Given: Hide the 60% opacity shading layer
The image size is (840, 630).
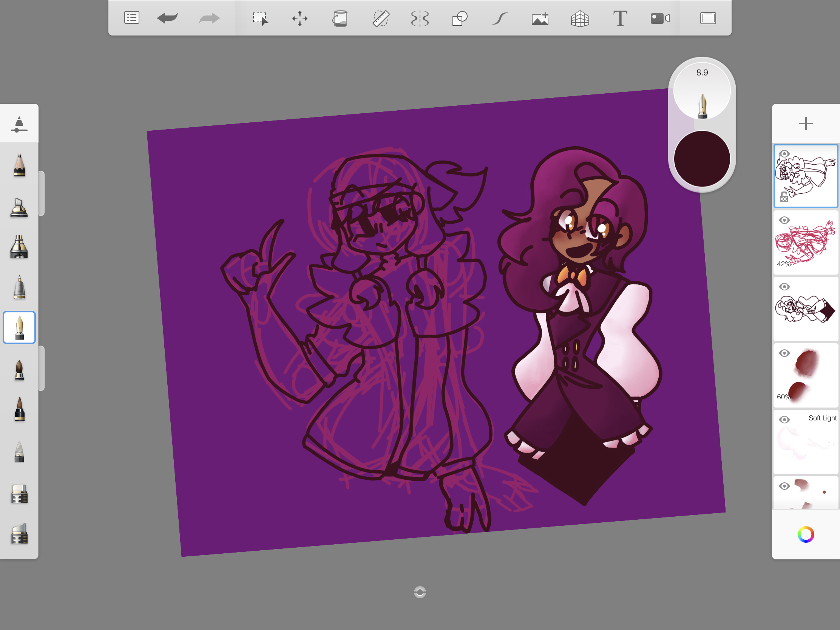Looking at the screenshot, I should click(x=784, y=353).
